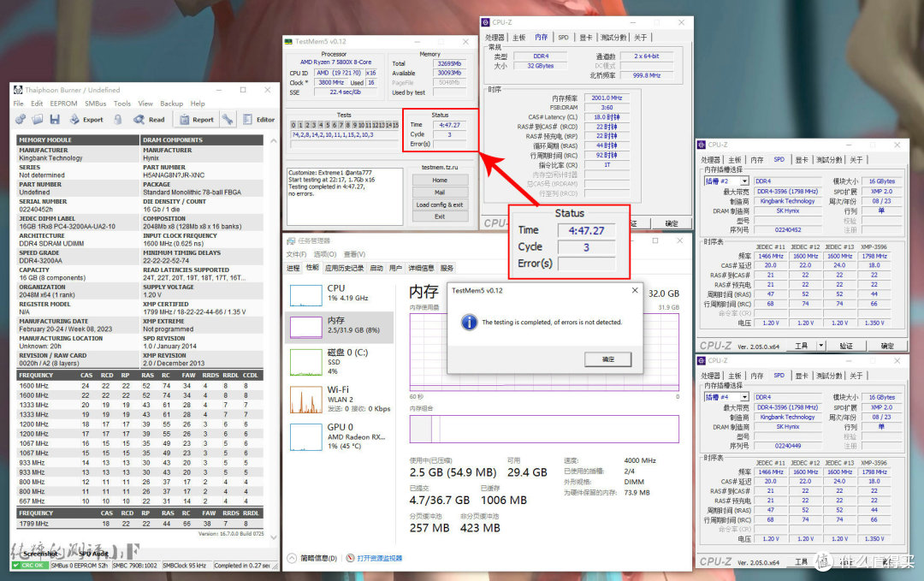Select the Wi-Fi graph thumbnail in Task Manager

(x=305, y=400)
